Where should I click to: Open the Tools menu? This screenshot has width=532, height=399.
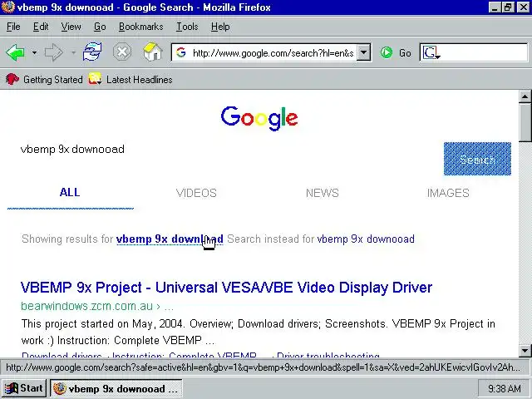[187, 27]
